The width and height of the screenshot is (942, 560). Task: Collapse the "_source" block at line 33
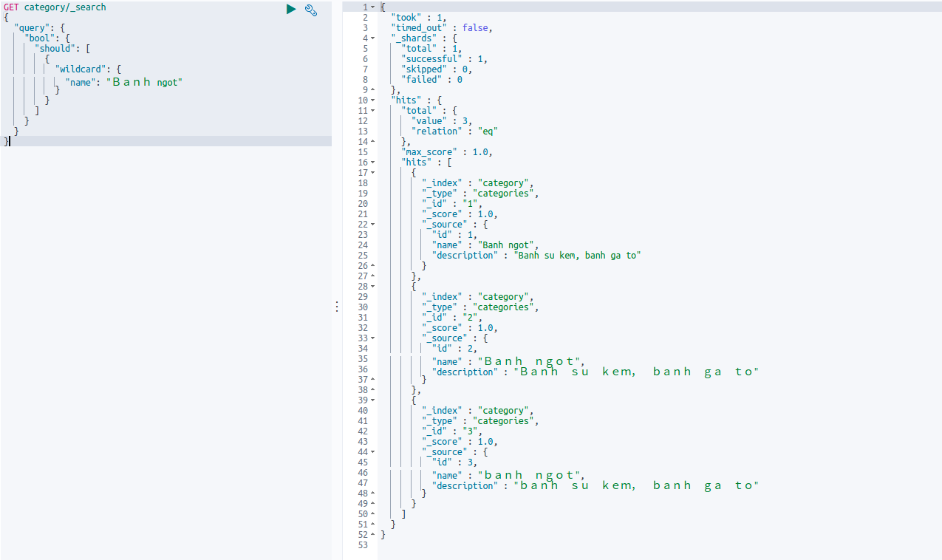click(x=373, y=338)
